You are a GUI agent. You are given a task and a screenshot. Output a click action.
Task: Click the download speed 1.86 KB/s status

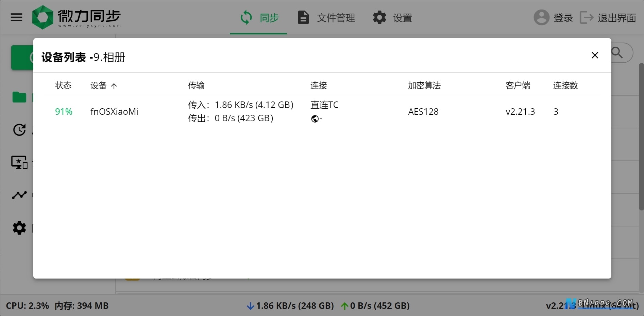pos(290,306)
